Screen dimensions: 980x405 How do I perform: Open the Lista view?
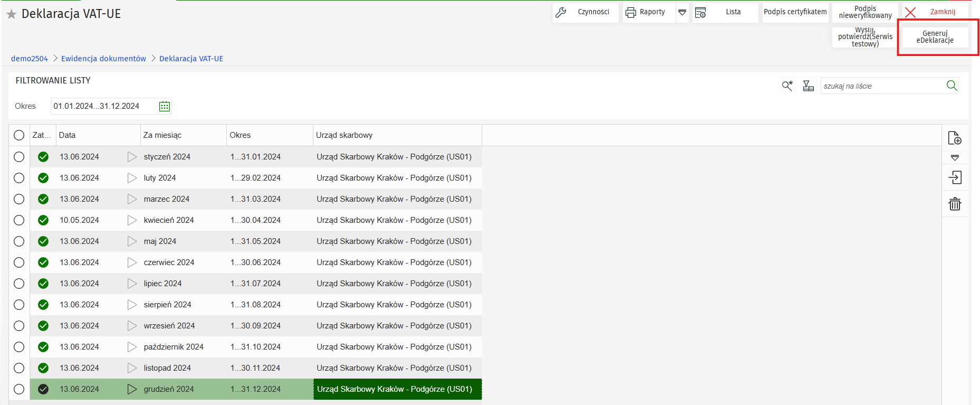(x=725, y=12)
